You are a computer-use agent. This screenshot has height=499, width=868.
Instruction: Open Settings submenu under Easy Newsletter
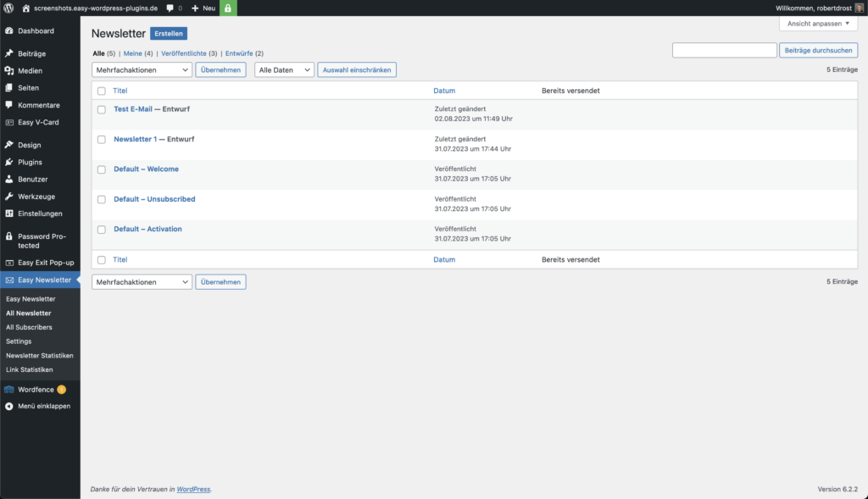click(19, 341)
